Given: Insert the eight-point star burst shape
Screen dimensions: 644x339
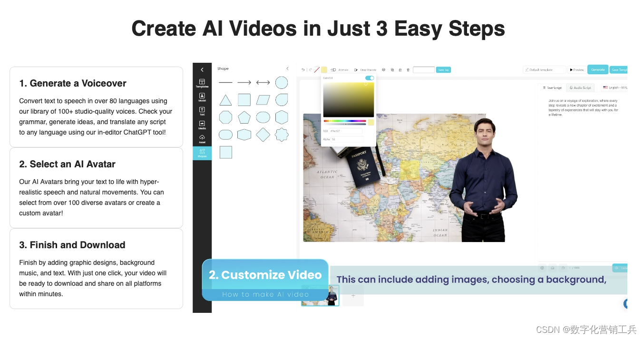Looking at the screenshot, I should click(282, 135).
